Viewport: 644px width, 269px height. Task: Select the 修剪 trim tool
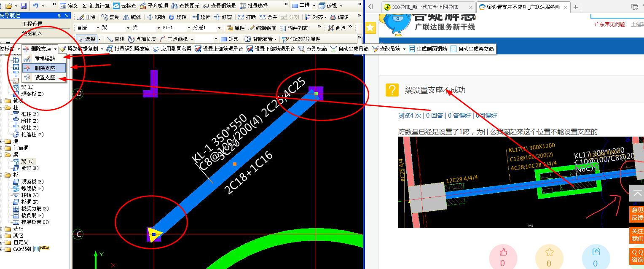223,17
